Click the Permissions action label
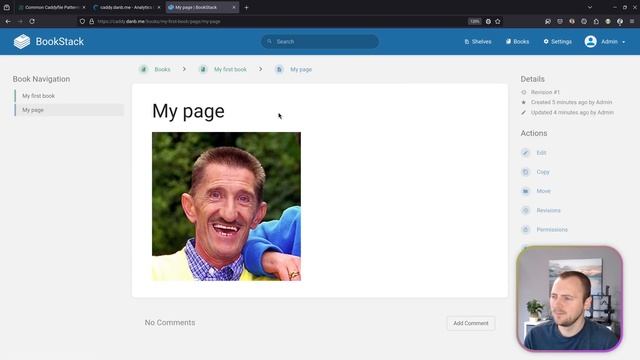Screen dimensions: 640x360 point(552,229)
